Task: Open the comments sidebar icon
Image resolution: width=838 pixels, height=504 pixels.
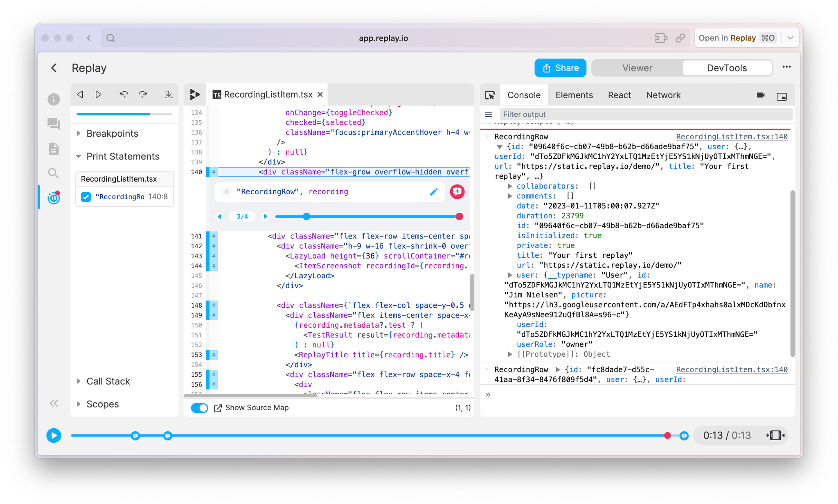Action: (54, 124)
